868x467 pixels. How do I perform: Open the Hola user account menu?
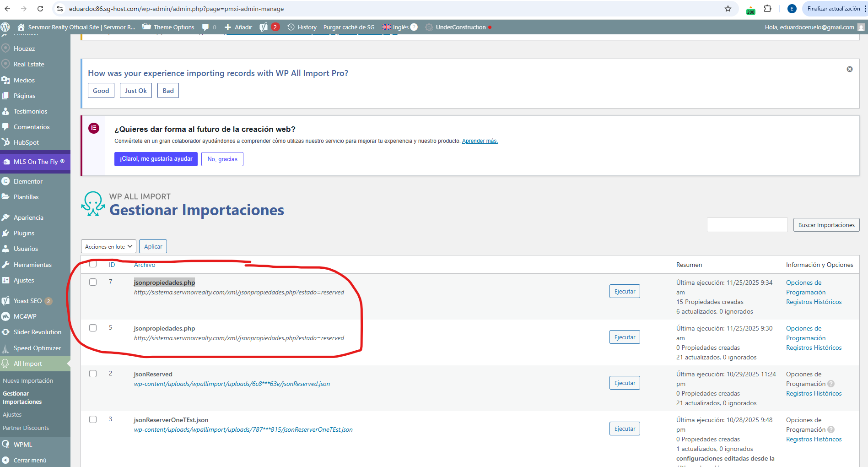[x=814, y=27]
